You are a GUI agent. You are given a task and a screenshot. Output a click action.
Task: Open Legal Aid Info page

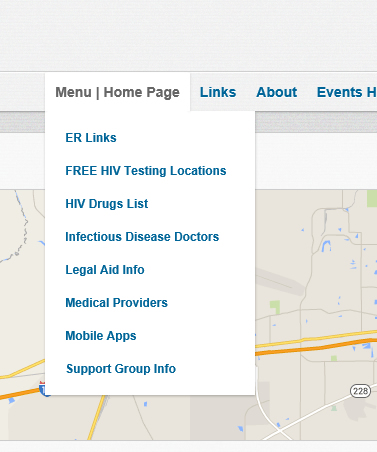(105, 270)
